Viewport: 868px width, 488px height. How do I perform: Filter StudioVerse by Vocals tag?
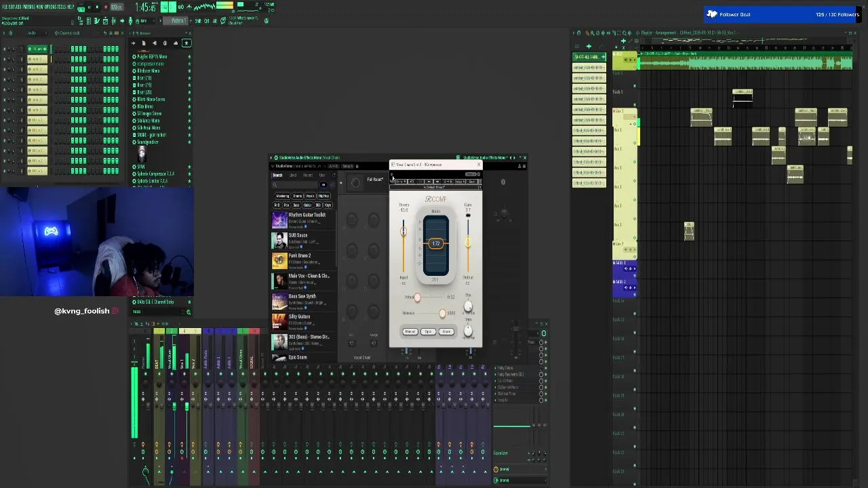310,196
